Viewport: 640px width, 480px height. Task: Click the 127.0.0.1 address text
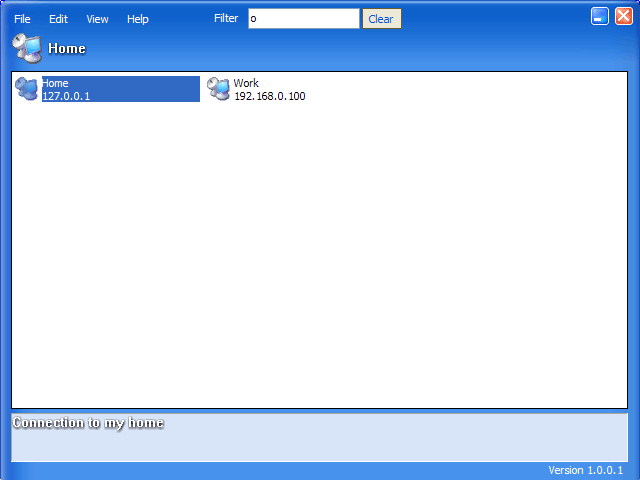click(66, 96)
